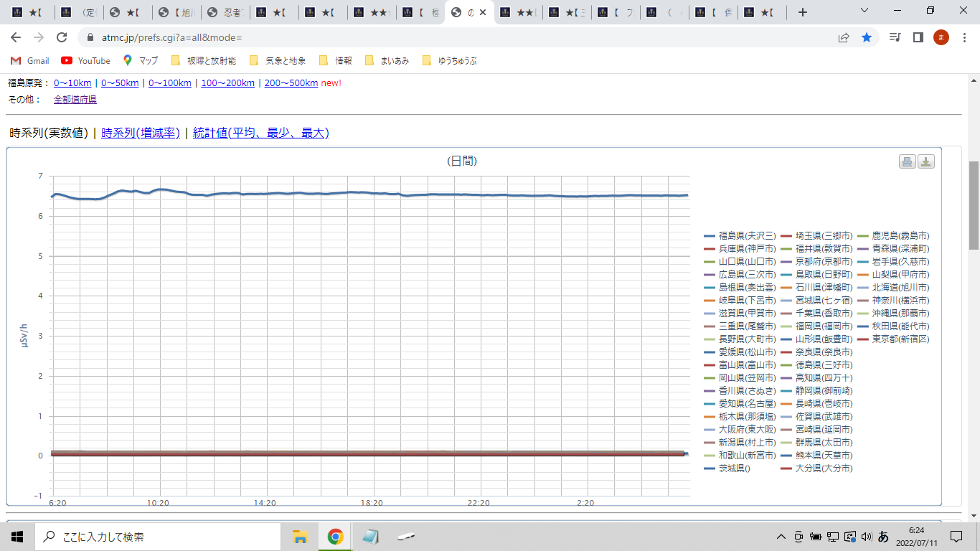Toggle the 兵庫県(神戸市) legend series
Screen dimensions: 980x551
740,248
